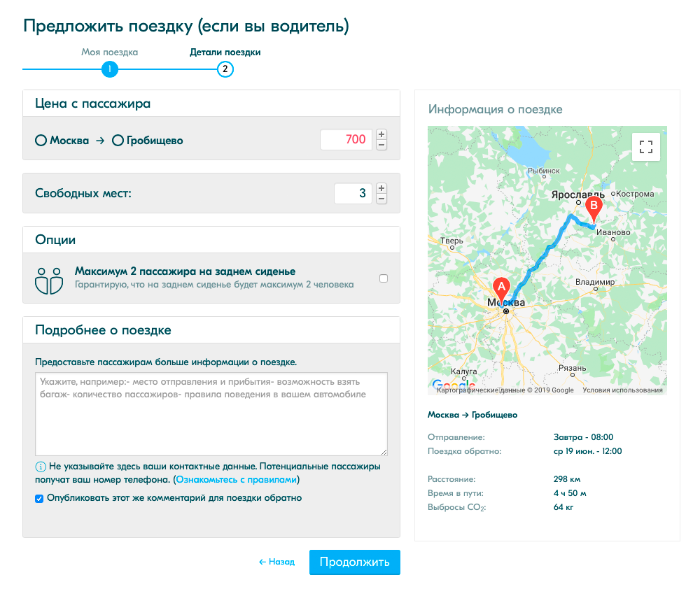Increase free seats with plus button
Viewport: 700px width, 603px height.
(x=381, y=188)
